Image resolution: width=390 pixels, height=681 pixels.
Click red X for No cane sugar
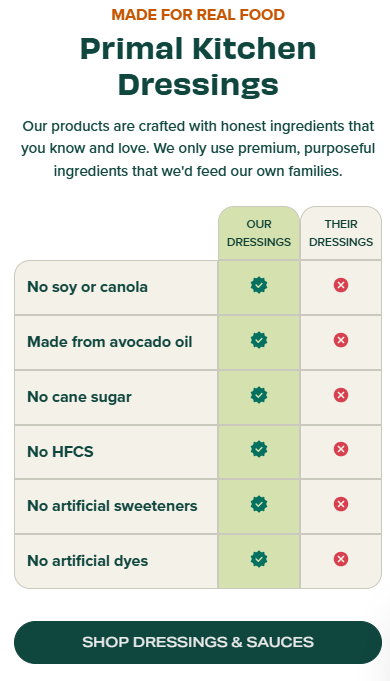pyautogui.click(x=341, y=395)
